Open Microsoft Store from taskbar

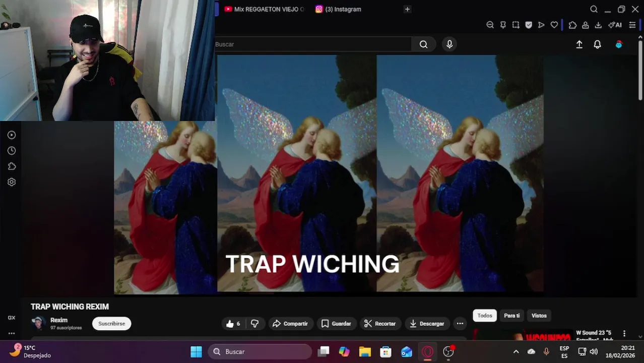click(x=385, y=352)
